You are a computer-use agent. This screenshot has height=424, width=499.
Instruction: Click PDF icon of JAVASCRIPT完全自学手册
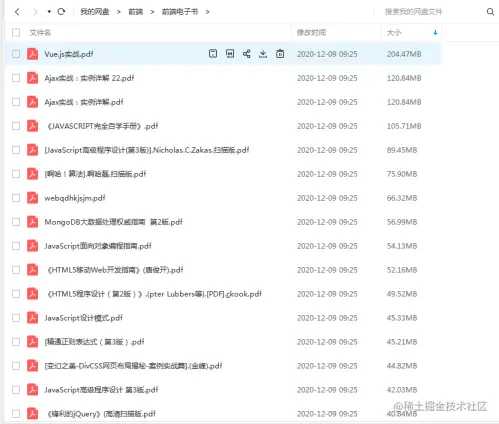(x=32, y=126)
